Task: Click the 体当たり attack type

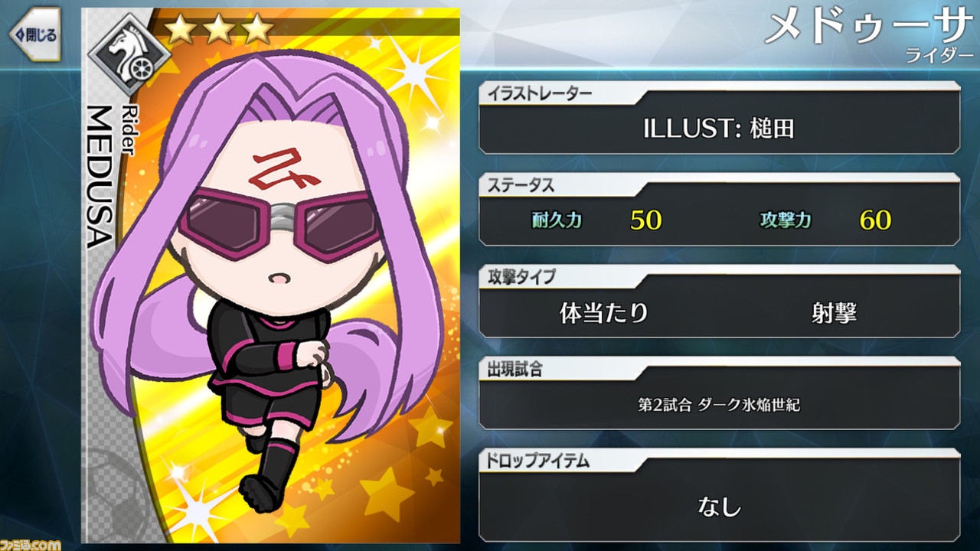Action: pyautogui.click(x=604, y=313)
